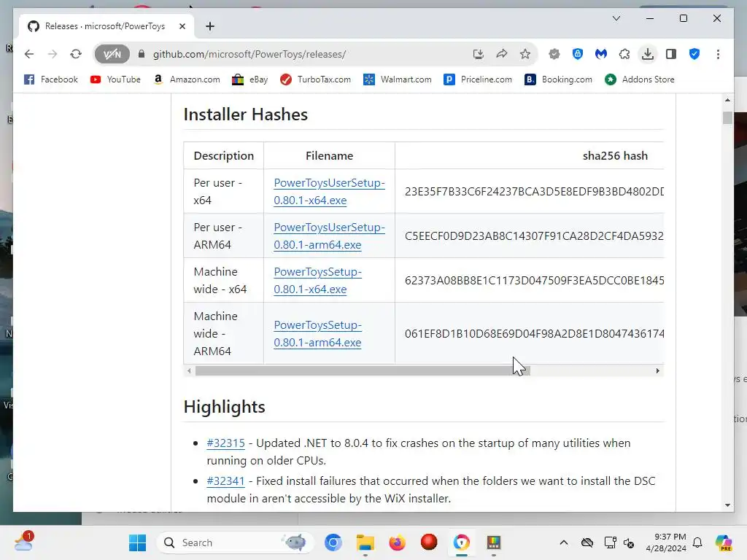The height and width of the screenshot is (560, 747).
Task: Open the Addons Store bookmark
Action: point(640,79)
